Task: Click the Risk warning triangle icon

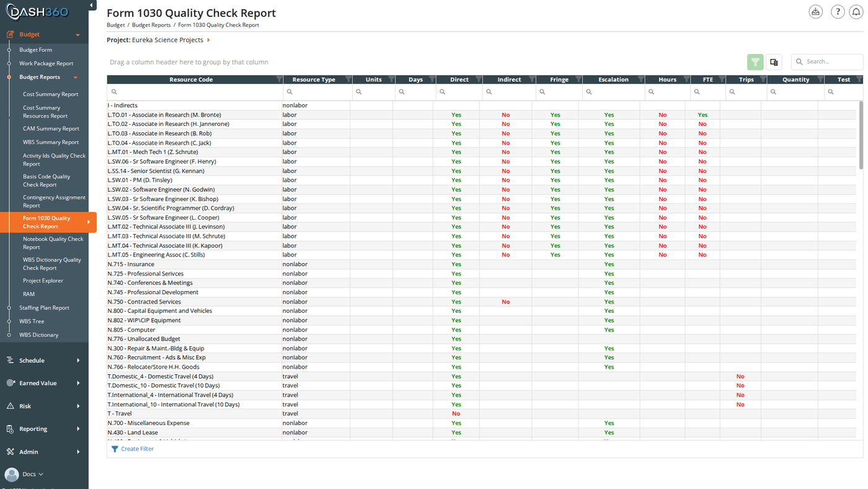Action: [x=10, y=406]
